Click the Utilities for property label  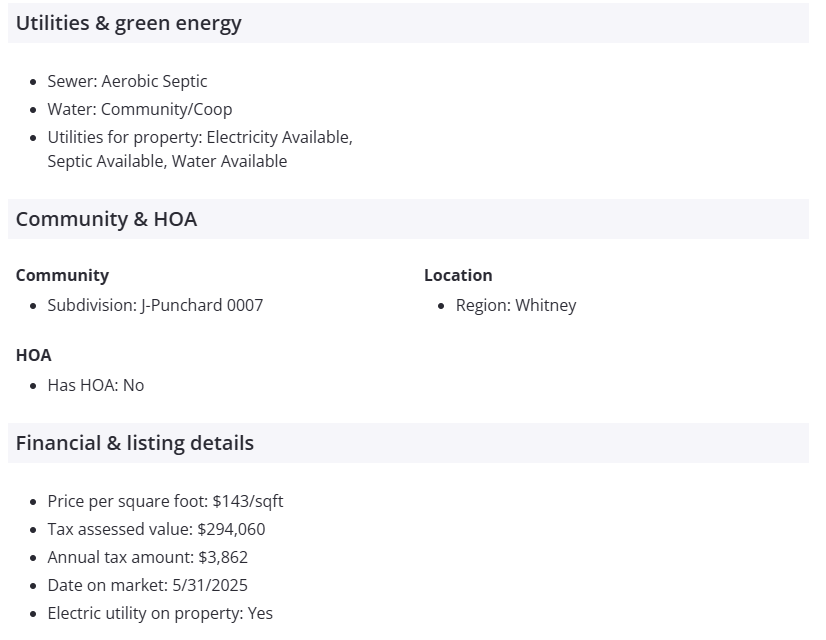pyautogui.click(x=110, y=137)
